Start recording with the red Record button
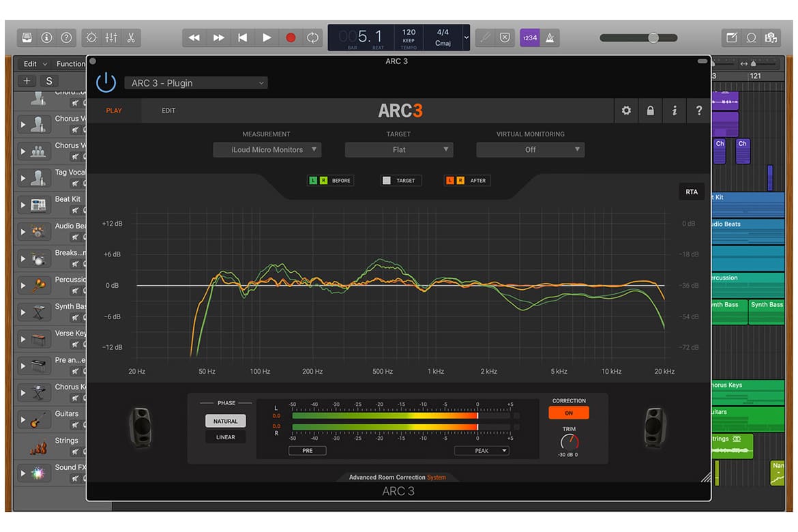 click(x=291, y=38)
